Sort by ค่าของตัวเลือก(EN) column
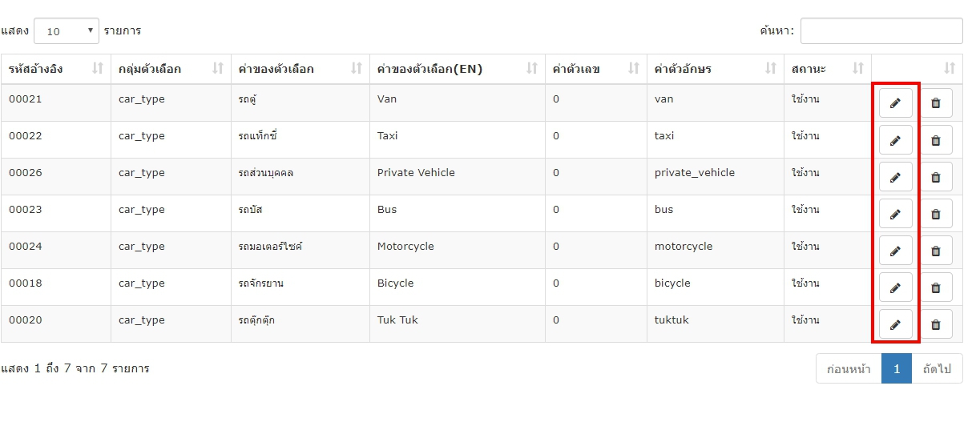This screenshot has width=980, height=434. (x=458, y=69)
